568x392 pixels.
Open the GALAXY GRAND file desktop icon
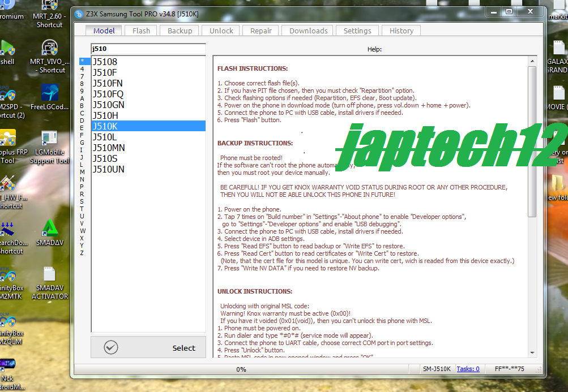point(558,57)
